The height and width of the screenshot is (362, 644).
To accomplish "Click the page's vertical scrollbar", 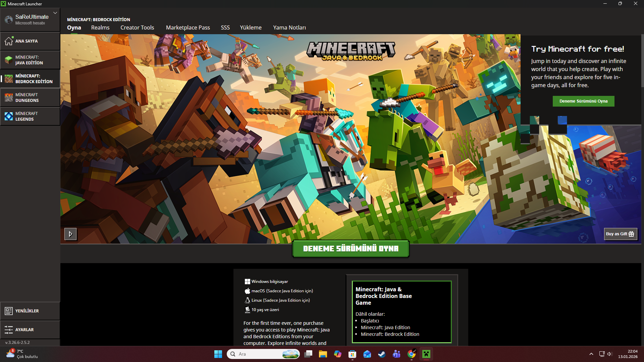I will point(642,60).
